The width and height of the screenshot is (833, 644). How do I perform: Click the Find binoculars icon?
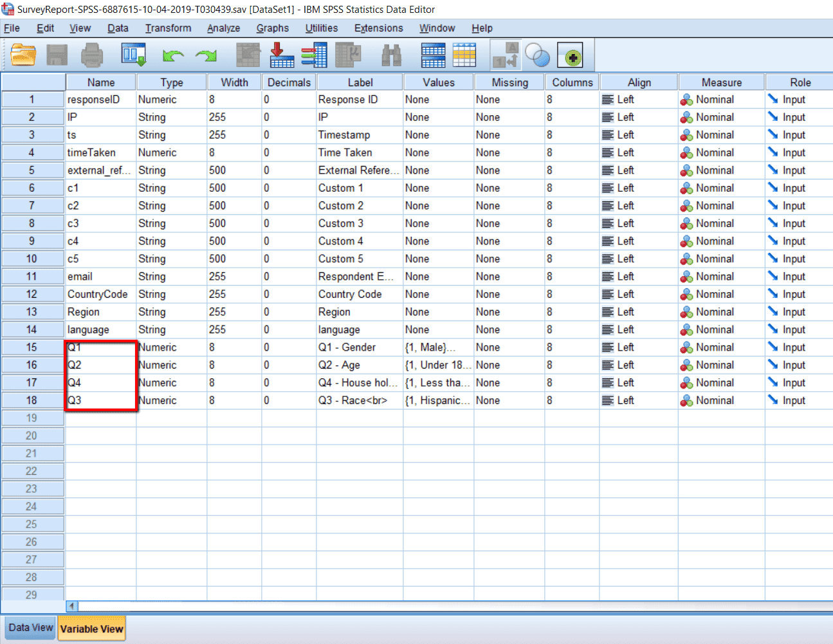click(391, 55)
